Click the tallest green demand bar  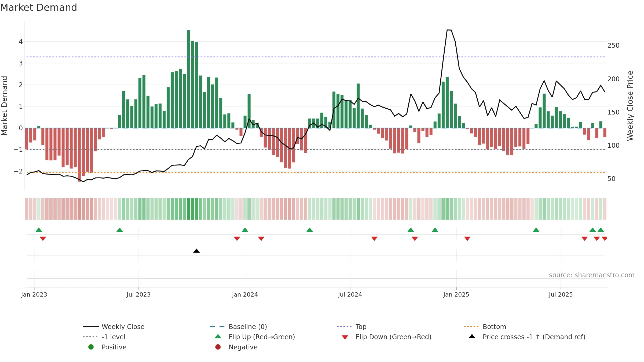pos(188,79)
